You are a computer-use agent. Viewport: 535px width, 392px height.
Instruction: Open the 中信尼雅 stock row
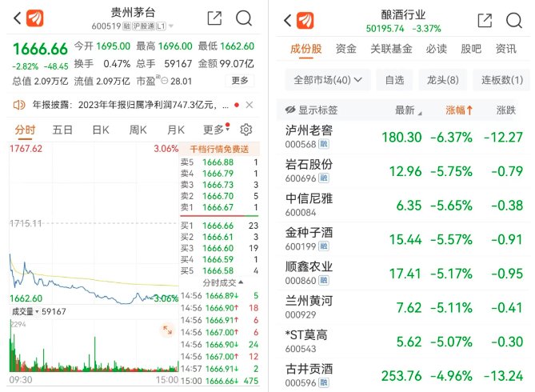point(404,206)
